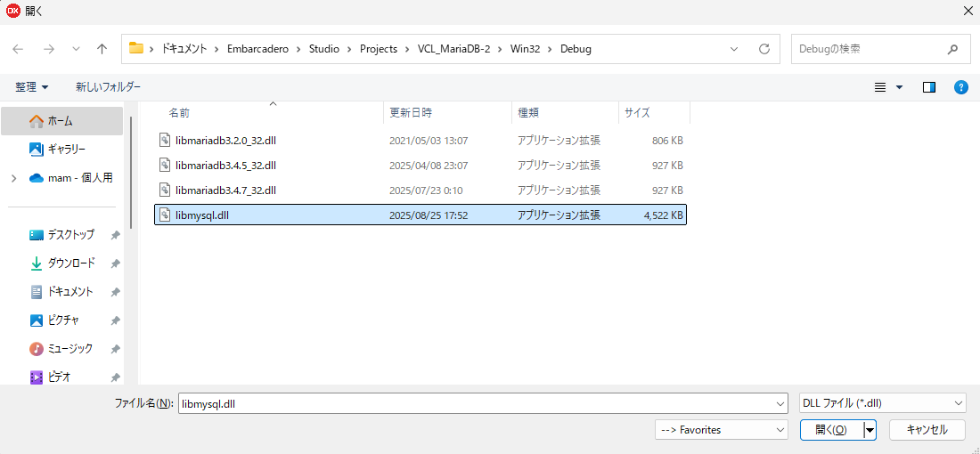The width and height of the screenshot is (980, 454).
Task: Open the '--> Favorites' dropdown
Action: (x=722, y=430)
